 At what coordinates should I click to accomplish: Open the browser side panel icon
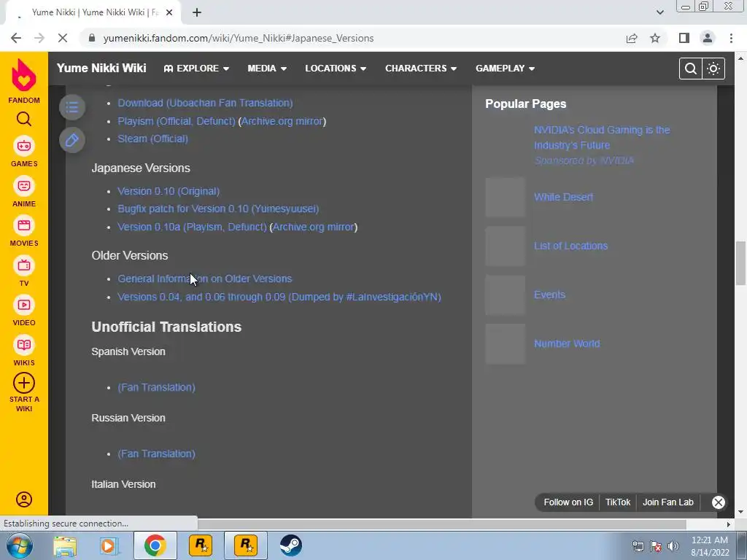tap(684, 38)
